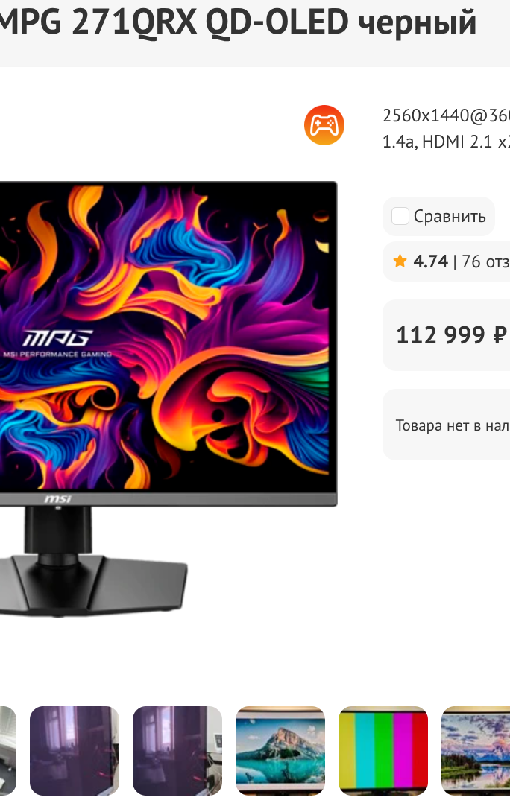This screenshot has width=510, height=812.
Task: Open the first purple room reflection thumbnail
Action: (75, 751)
